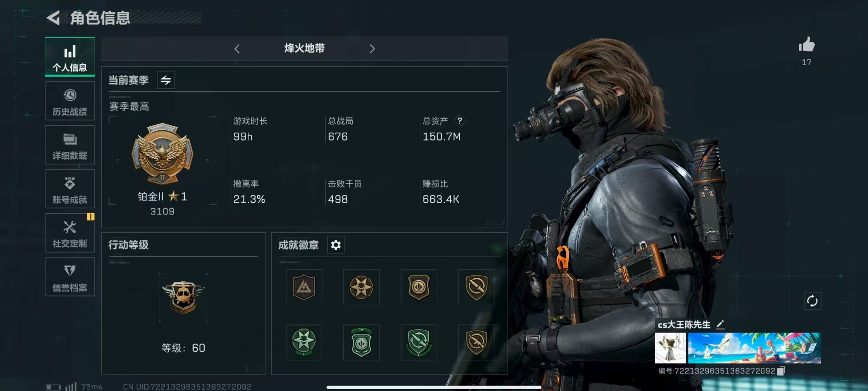868x391 pixels.
Task: Open the 烽火地带 mode selector
Action: [x=304, y=48]
